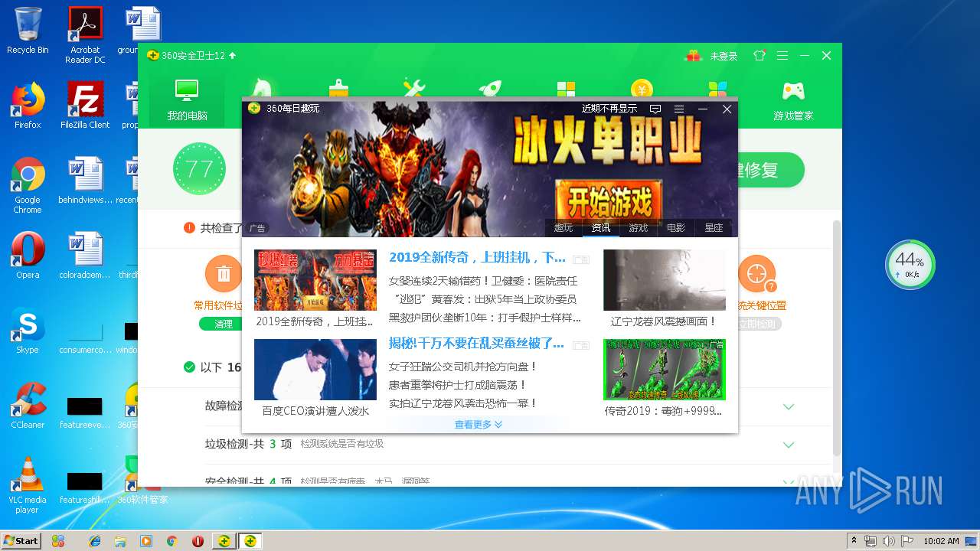Switch to the 游戏 tab
The width and height of the screenshot is (980, 551).
(639, 228)
